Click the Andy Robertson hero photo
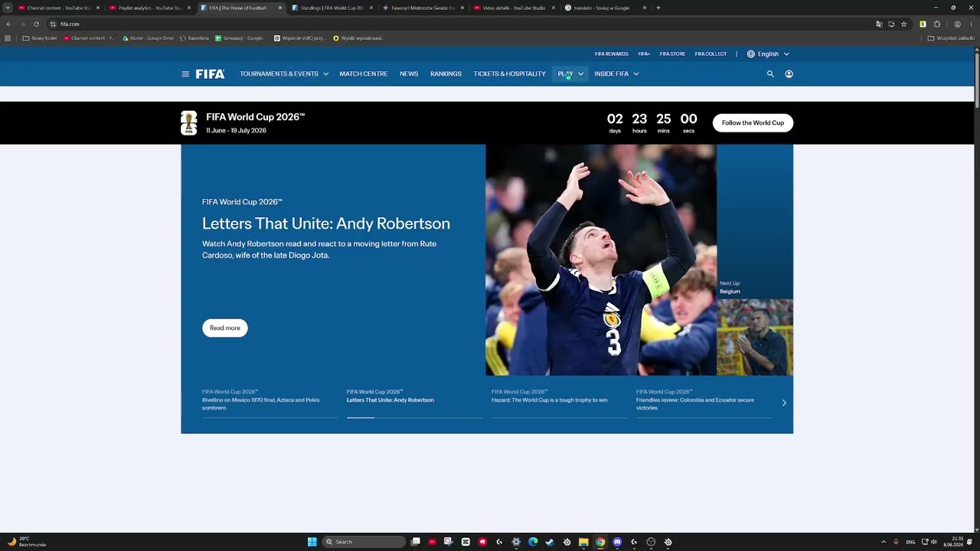Screen dimensions: 980x551 pos(601,260)
